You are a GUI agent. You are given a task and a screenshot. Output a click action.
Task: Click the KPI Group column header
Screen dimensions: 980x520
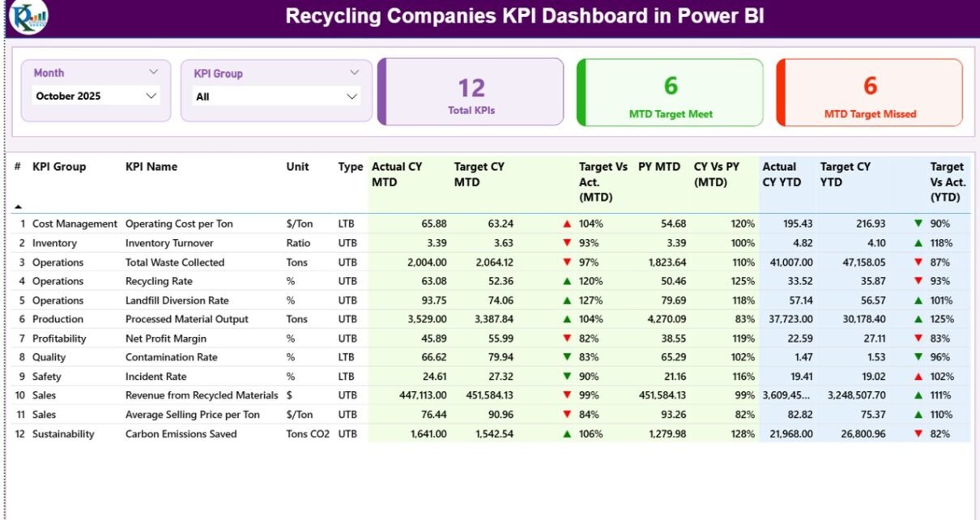click(59, 167)
